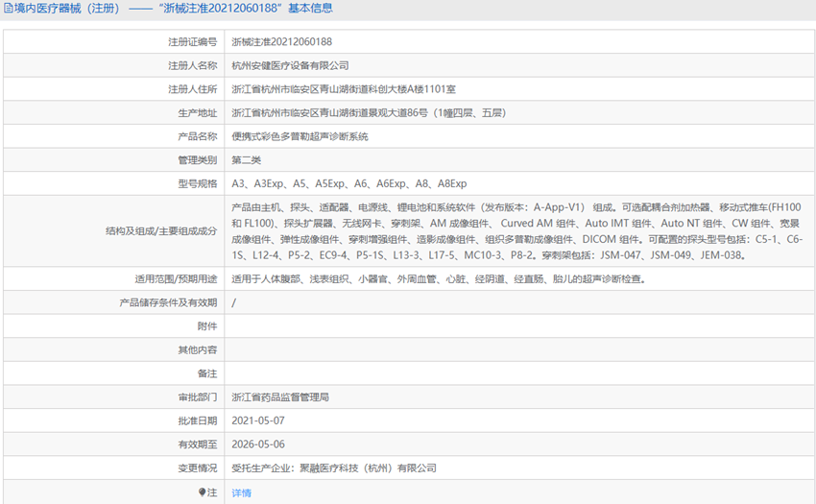Click the 注册证编号 label

(193, 41)
